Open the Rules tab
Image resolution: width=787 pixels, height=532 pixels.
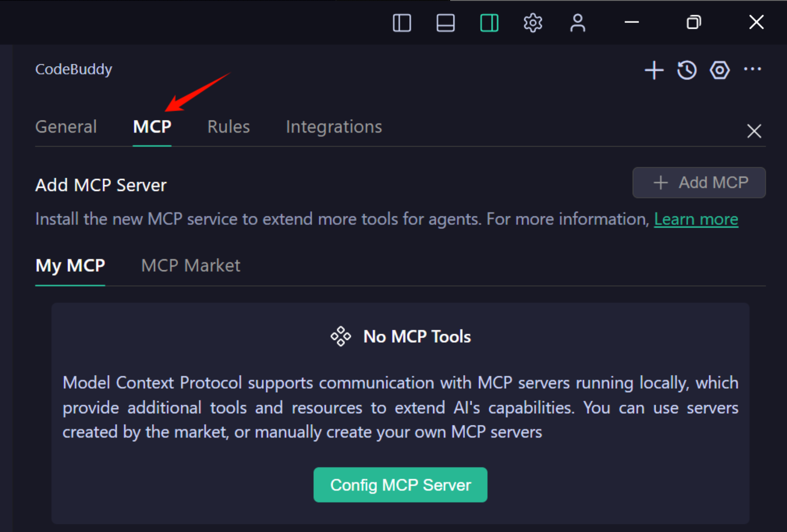click(228, 127)
